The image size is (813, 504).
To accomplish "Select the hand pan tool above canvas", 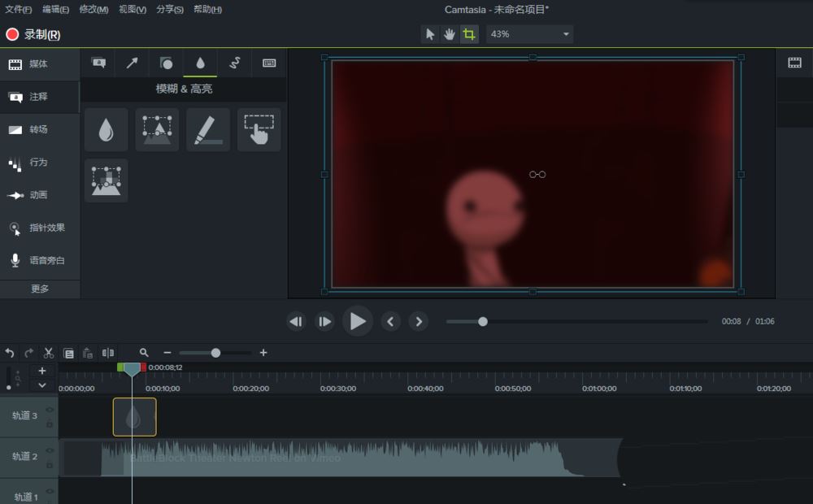I will tap(449, 34).
